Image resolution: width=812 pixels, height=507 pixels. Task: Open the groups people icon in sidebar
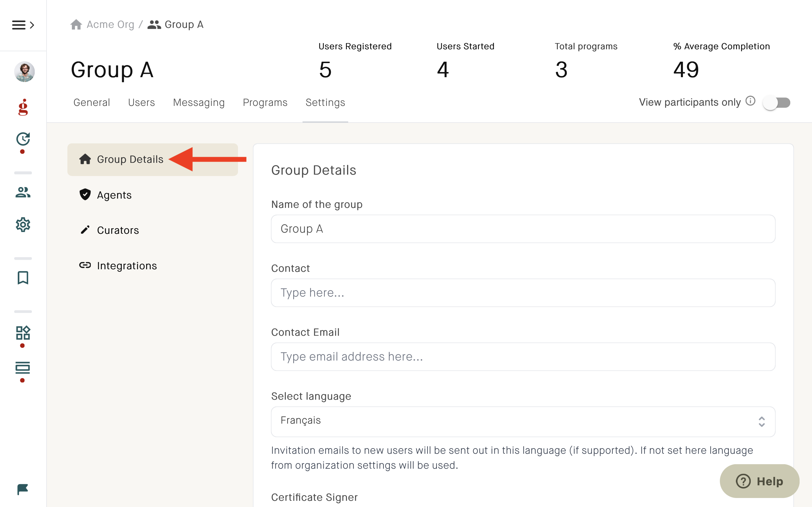(x=23, y=192)
